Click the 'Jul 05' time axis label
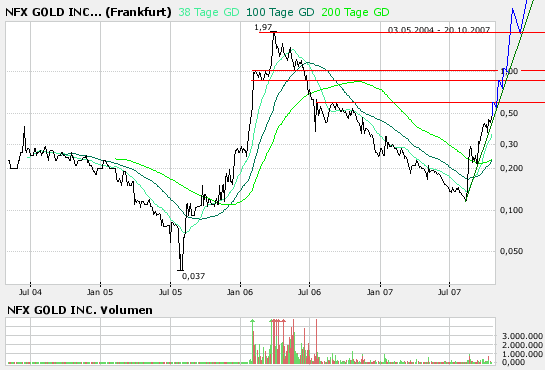This screenshot has height=384, width=545. pos(170,292)
